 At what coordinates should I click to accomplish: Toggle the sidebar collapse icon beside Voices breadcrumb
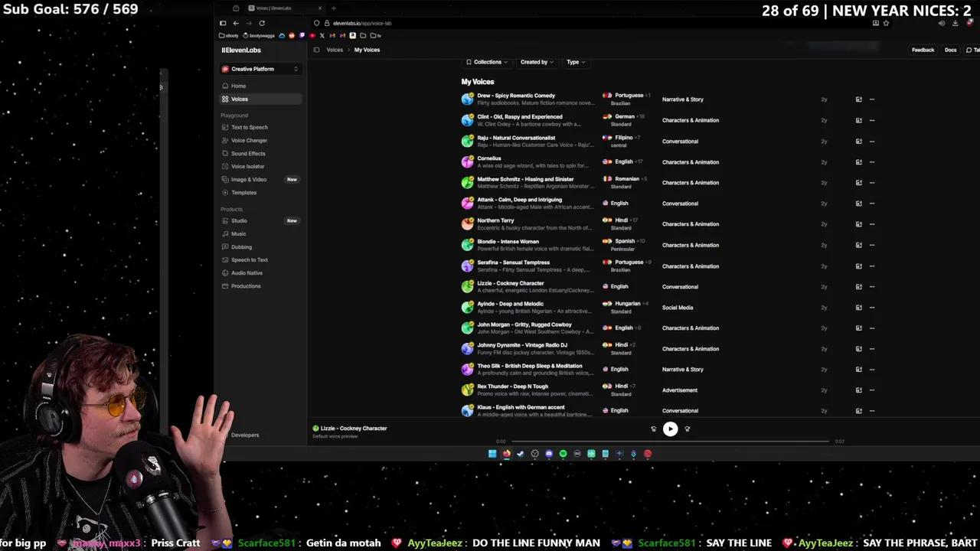316,50
